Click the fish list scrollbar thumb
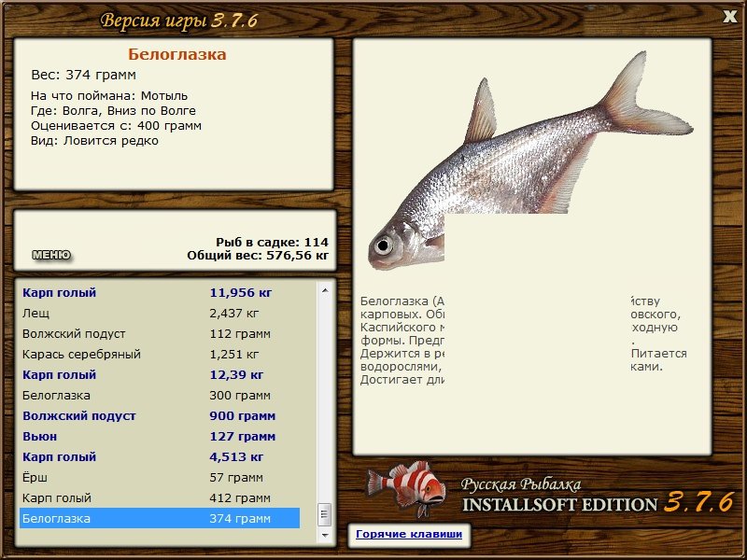The width and height of the screenshot is (747, 560). pyautogui.click(x=325, y=514)
